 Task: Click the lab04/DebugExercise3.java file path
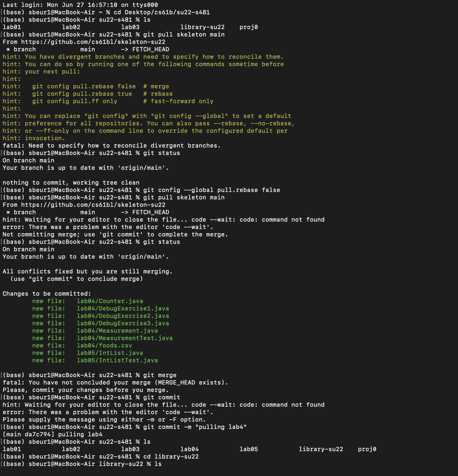coord(123,323)
